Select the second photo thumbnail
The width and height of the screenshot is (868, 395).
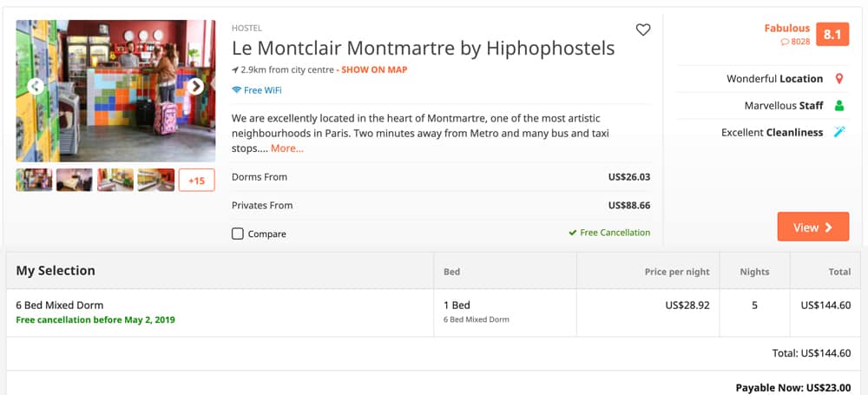tap(75, 180)
